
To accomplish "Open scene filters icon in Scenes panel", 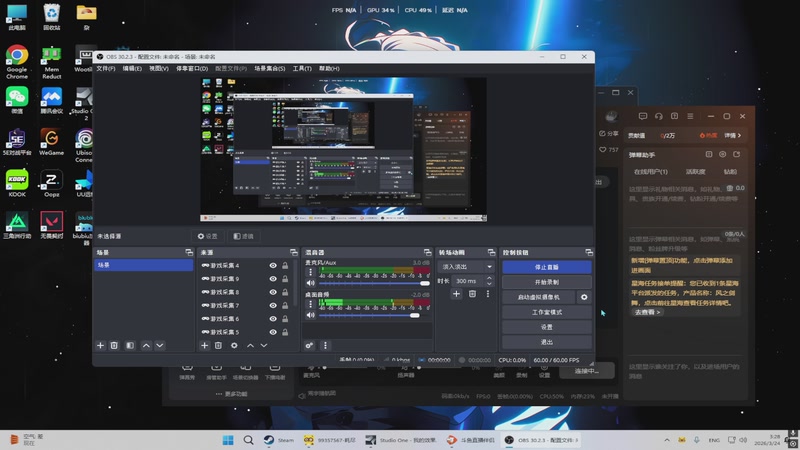I will (130, 345).
